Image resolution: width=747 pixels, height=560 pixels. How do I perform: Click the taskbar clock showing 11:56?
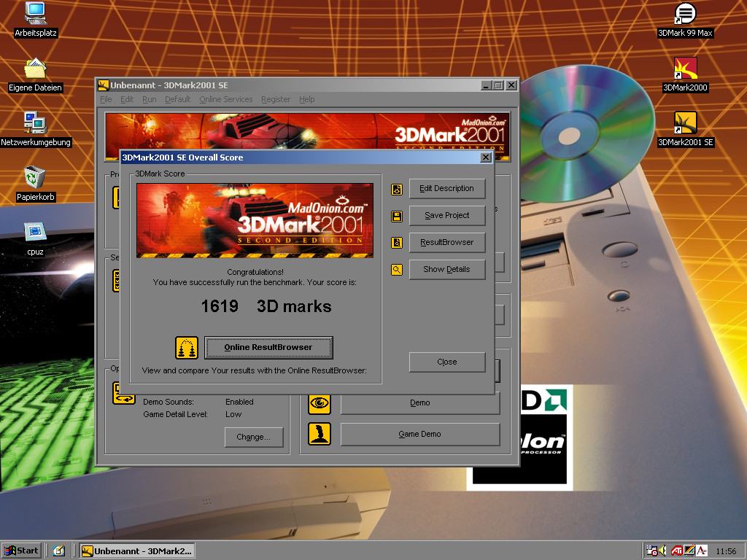tap(726, 551)
